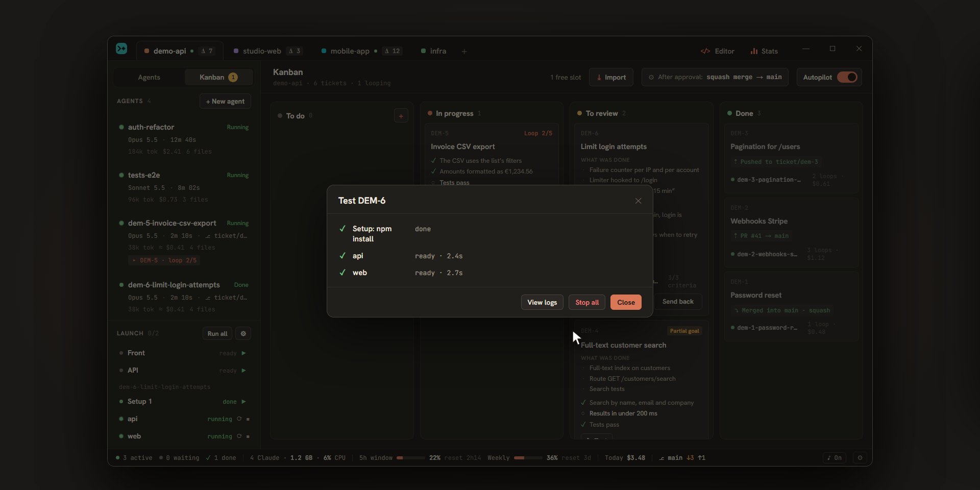
Task: Open the Stats view
Action: (764, 51)
